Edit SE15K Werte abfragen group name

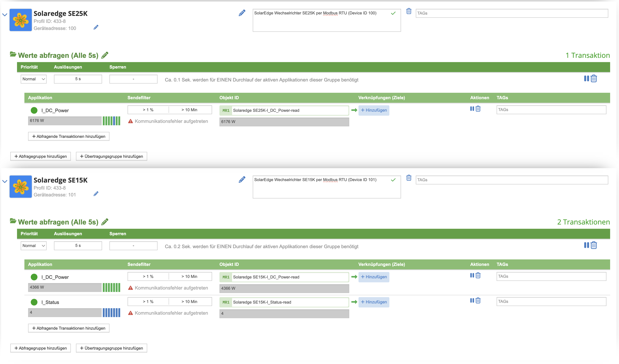105,222
